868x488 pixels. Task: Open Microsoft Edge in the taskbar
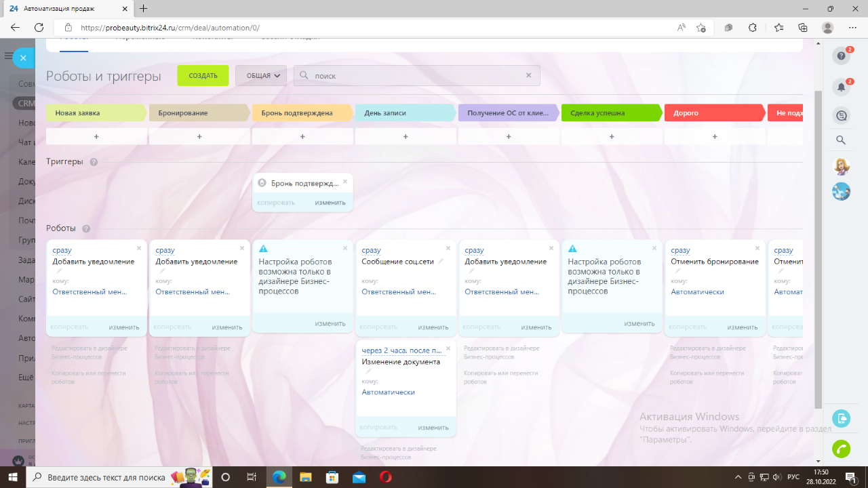pyautogui.click(x=279, y=477)
